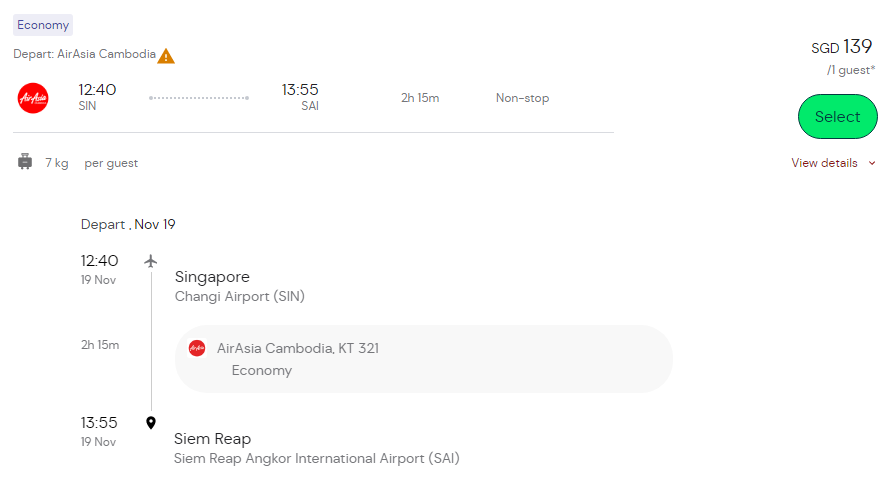
Task: Click the carry-on baggage icon
Action: tap(25, 162)
